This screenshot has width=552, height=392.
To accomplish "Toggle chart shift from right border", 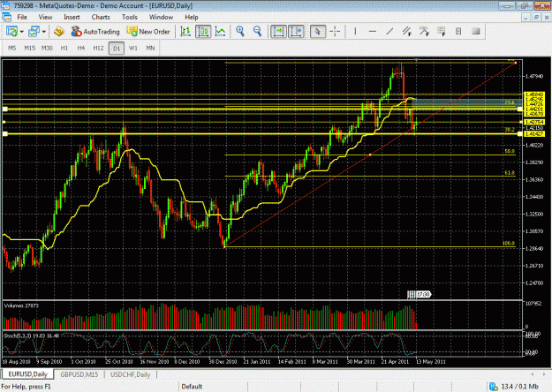I will pos(296,32).
